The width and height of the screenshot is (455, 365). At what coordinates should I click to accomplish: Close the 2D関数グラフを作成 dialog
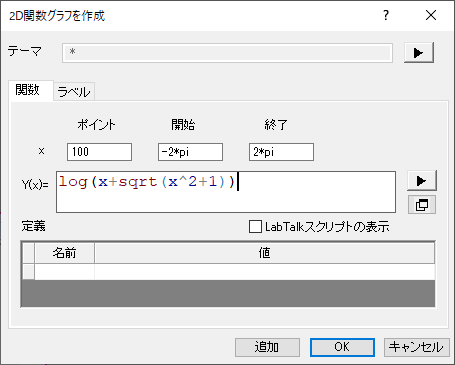pyautogui.click(x=431, y=15)
